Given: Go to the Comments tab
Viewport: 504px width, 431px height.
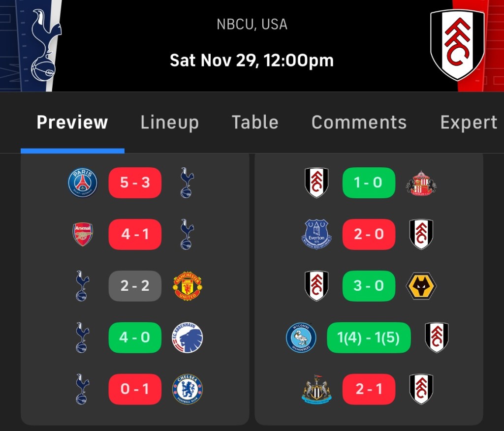Looking at the screenshot, I should point(359,123).
